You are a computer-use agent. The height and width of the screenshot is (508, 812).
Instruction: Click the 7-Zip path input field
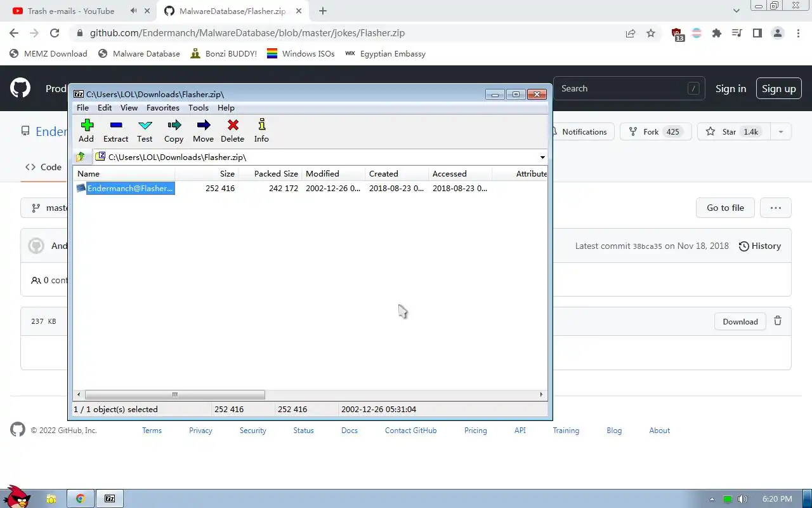point(320,157)
